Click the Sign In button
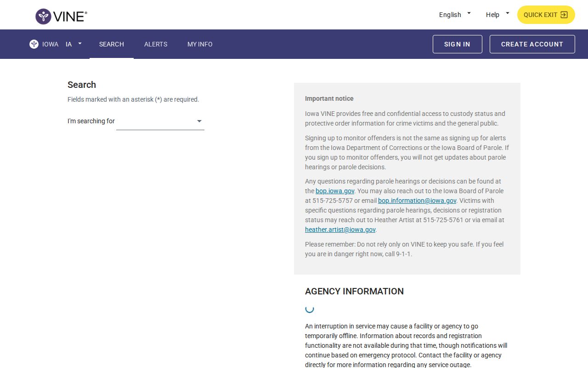Image resolution: width=588 pixels, height=368 pixels. (457, 44)
